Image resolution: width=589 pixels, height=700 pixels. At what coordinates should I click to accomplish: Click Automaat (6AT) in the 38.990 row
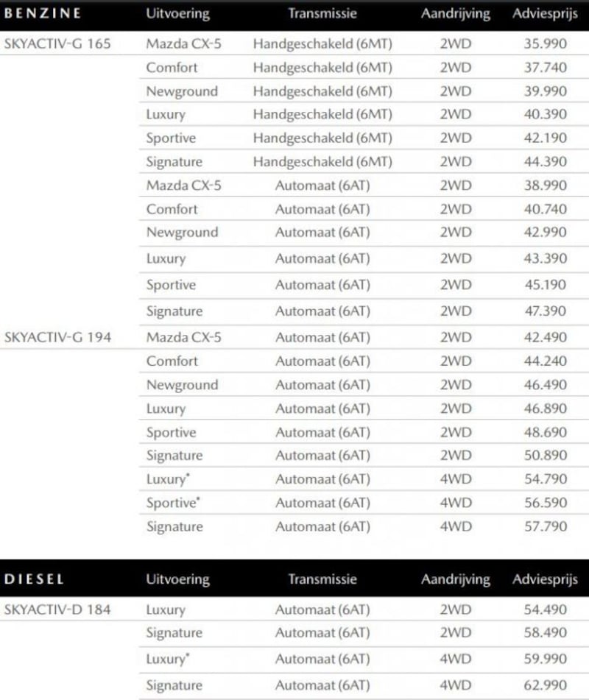coord(322,185)
